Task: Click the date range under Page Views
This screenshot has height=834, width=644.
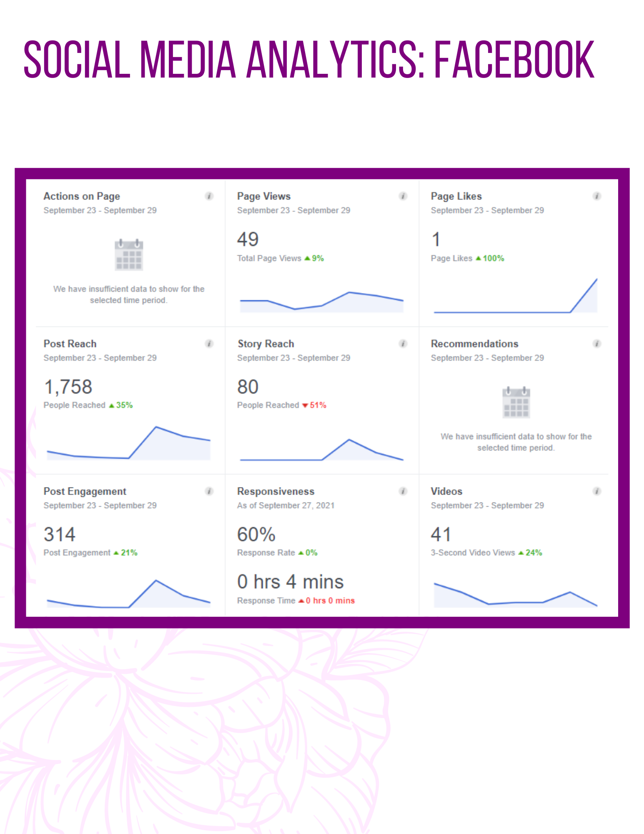Action: [x=294, y=211]
